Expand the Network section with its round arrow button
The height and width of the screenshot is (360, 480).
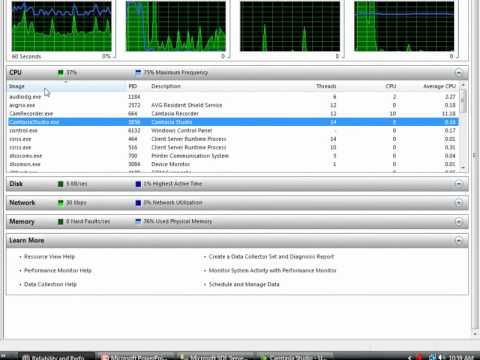click(x=459, y=203)
